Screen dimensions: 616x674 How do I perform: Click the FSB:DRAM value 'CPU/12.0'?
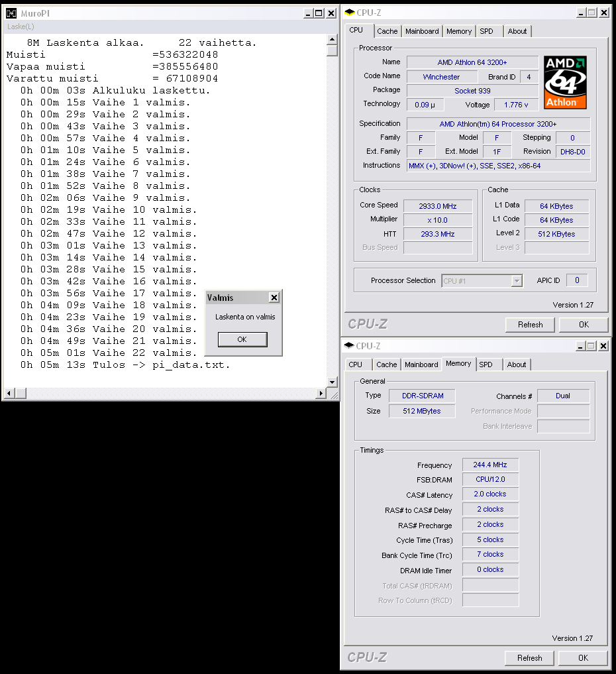(x=490, y=479)
